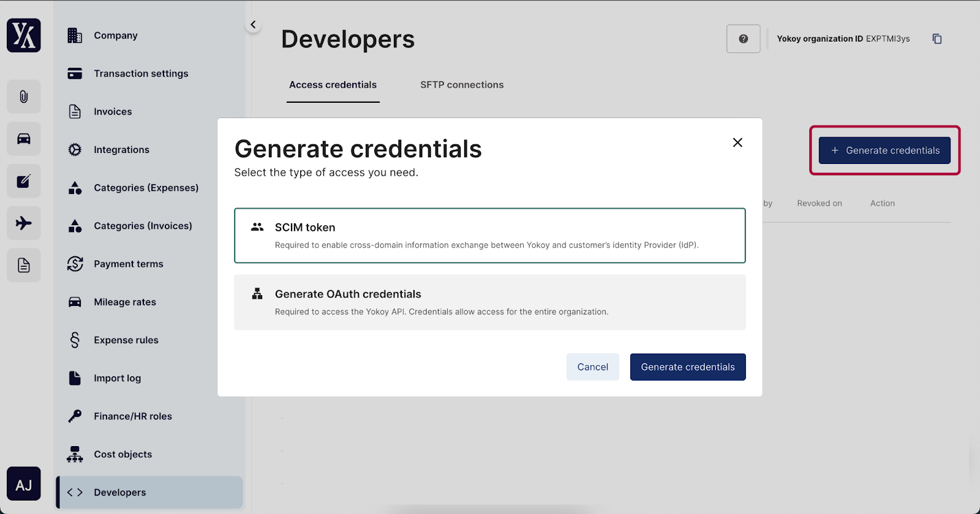Click the Developers code brackets icon
The image size is (980, 514).
[x=75, y=493]
